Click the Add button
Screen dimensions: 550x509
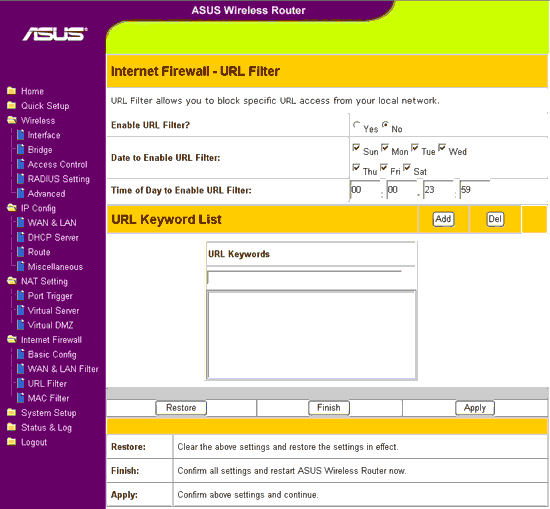click(x=443, y=219)
